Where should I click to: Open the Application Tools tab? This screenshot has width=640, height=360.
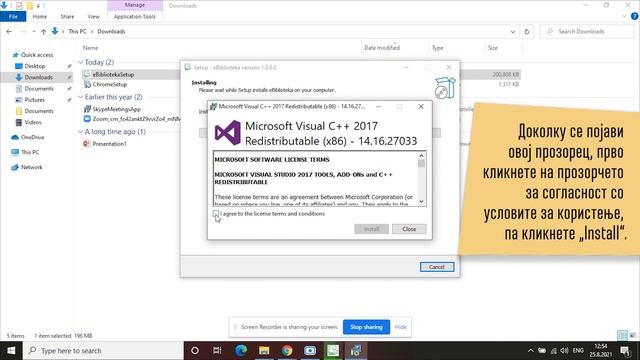click(x=135, y=17)
